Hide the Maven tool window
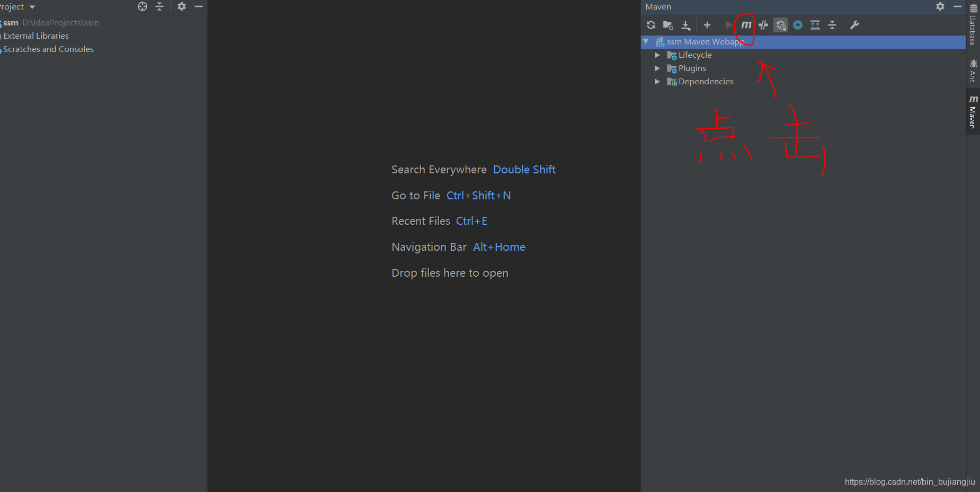This screenshot has height=492, width=980. pyautogui.click(x=958, y=6)
